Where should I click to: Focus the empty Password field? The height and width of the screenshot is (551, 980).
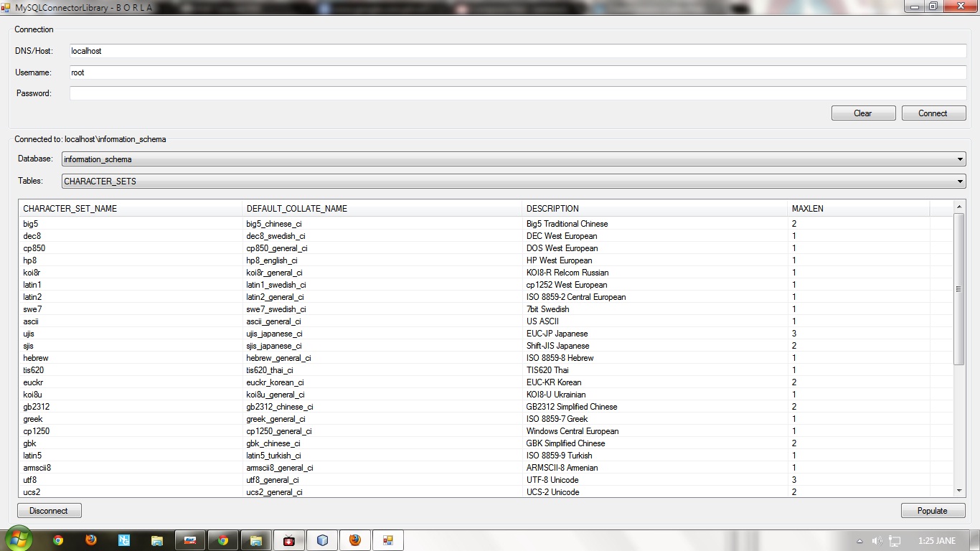pos(518,93)
